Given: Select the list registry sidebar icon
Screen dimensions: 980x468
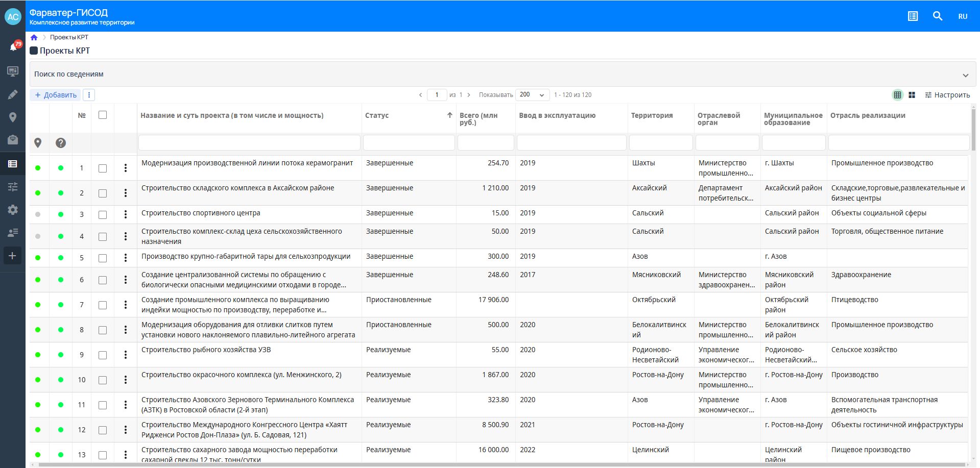Looking at the screenshot, I should pos(13,164).
